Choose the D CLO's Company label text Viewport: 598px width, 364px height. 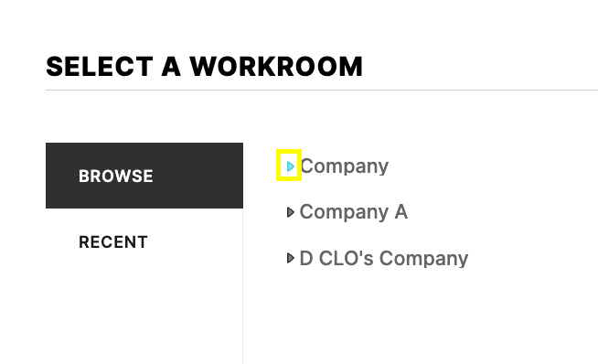coord(384,258)
